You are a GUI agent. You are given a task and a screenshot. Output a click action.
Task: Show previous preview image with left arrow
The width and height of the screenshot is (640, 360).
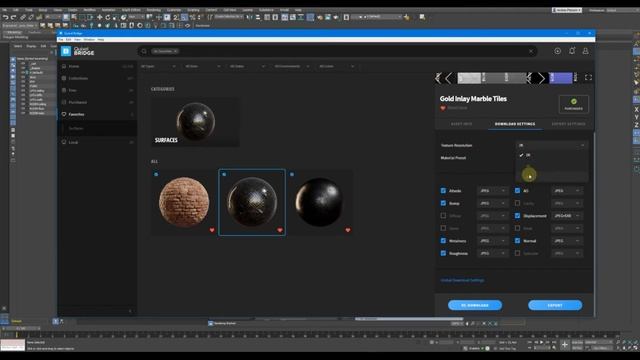tap(448, 78)
